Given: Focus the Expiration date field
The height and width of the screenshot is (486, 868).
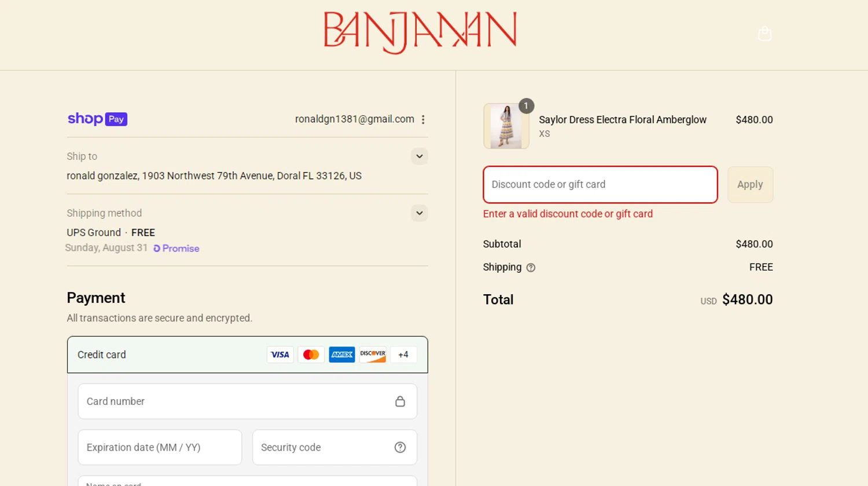Looking at the screenshot, I should pos(160,447).
